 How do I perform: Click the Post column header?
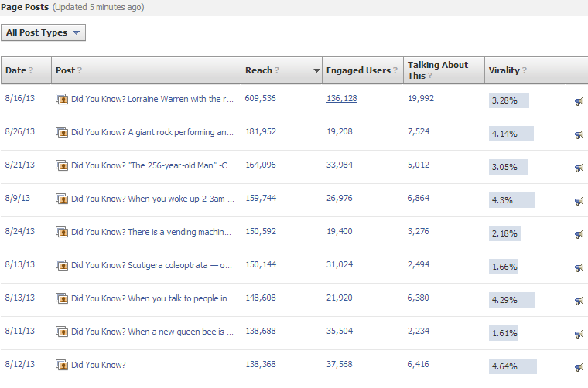(x=66, y=70)
